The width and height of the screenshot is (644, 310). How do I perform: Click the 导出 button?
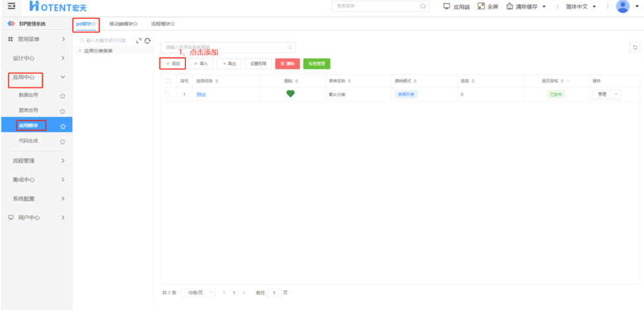point(229,64)
